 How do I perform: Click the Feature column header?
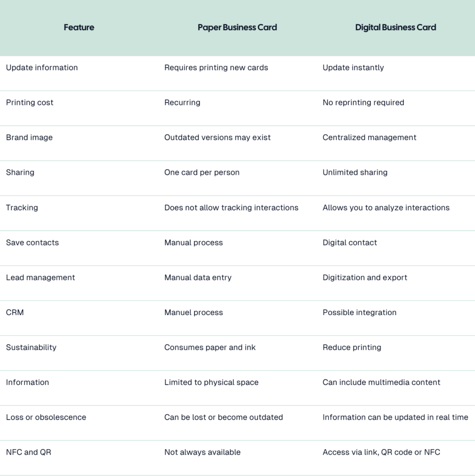(79, 27)
